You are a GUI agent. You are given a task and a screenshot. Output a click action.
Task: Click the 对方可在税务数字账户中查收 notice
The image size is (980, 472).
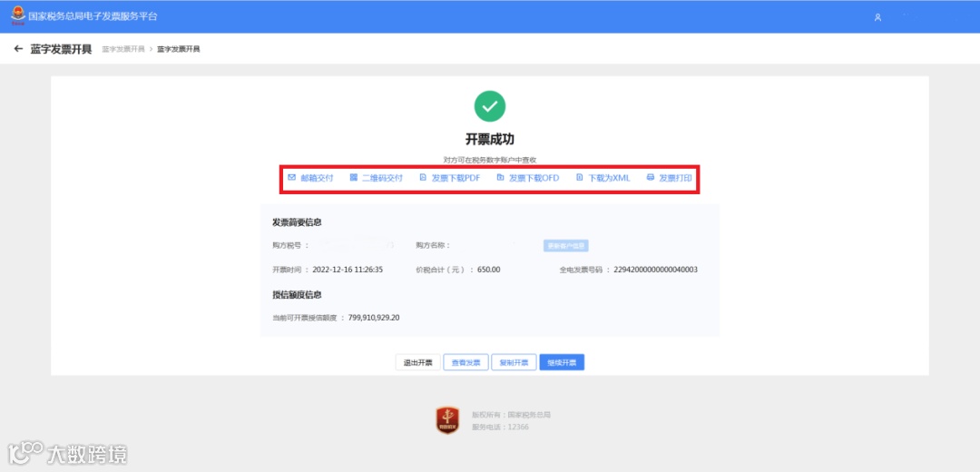coord(490,160)
